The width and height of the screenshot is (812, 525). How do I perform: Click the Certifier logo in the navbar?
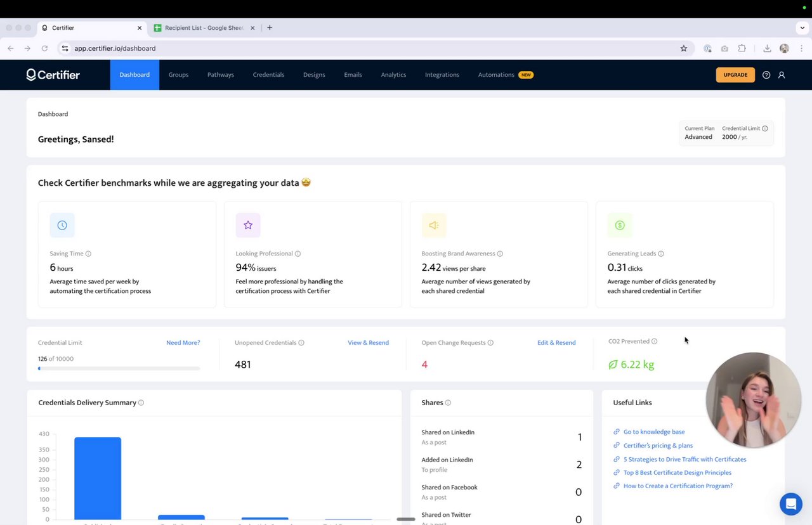(53, 75)
